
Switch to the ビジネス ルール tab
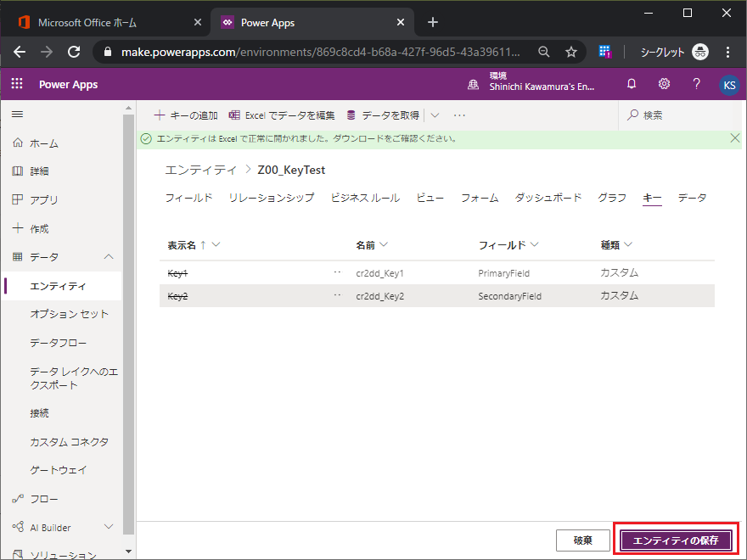[365, 198]
